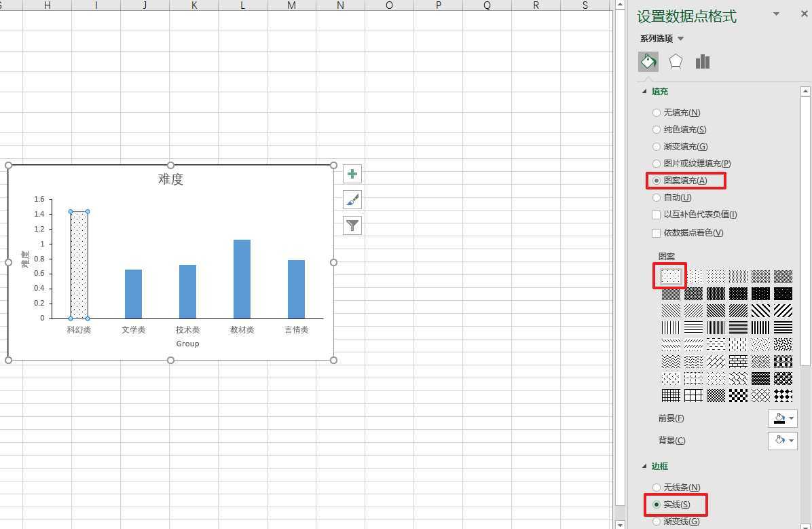
Task: Click the 文学类 blue bar
Action: coord(133,294)
